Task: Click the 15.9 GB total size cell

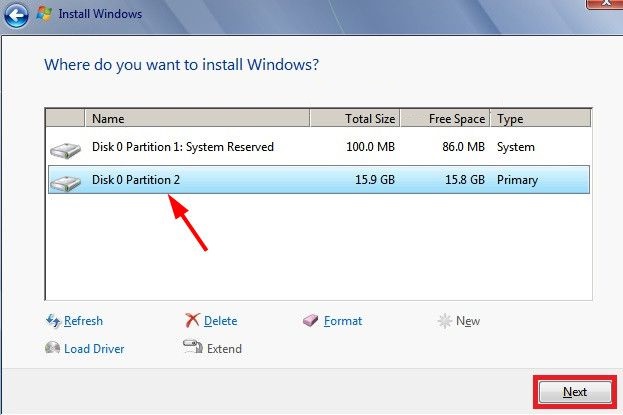Action: [375, 180]
